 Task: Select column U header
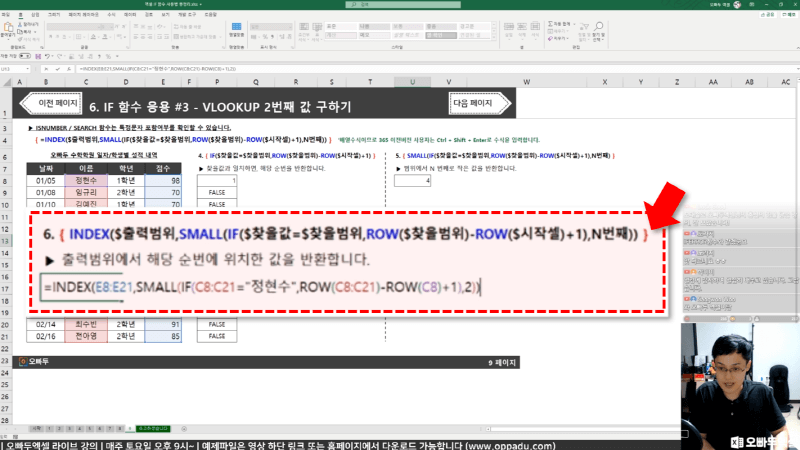click(x=412, y=82)
